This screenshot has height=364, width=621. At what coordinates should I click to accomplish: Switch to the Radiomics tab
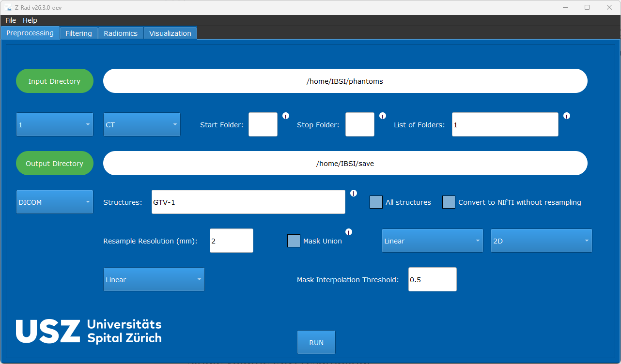[x=121, y=33]
